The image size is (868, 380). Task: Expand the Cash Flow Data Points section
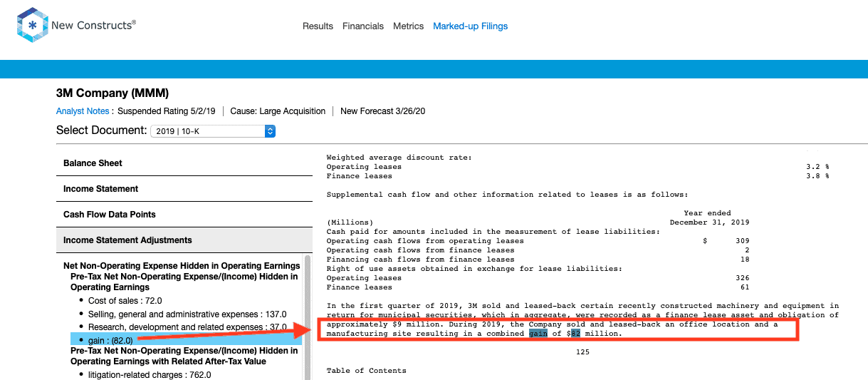(184, 215)
